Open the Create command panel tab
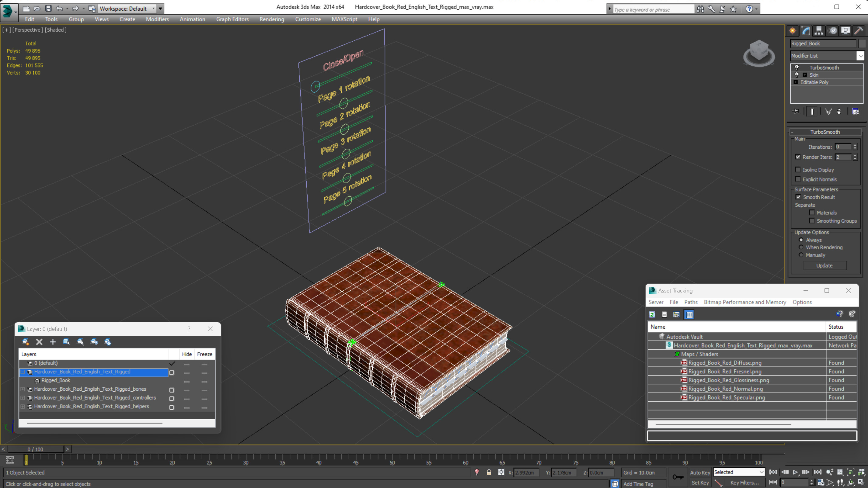 [793, 31]
